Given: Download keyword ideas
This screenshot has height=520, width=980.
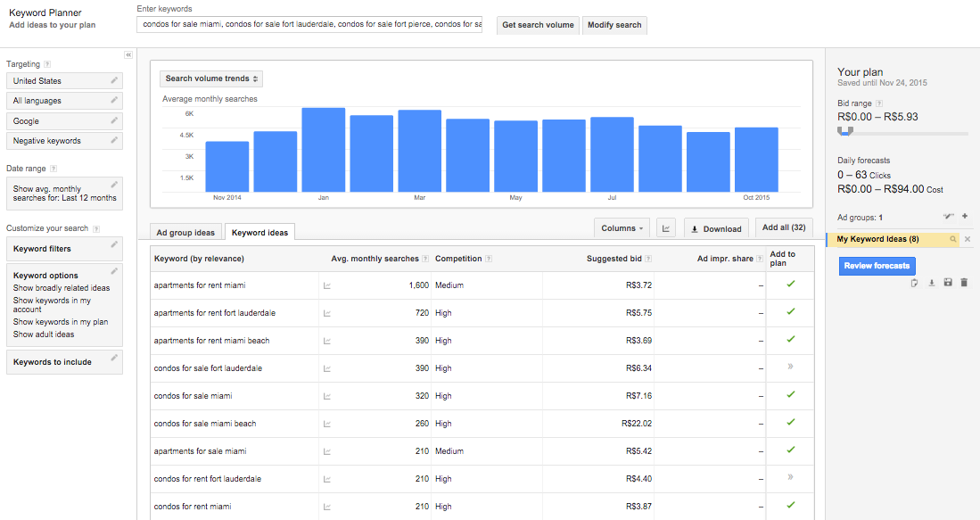Looking at the screenshot, I should pos(717,228).
